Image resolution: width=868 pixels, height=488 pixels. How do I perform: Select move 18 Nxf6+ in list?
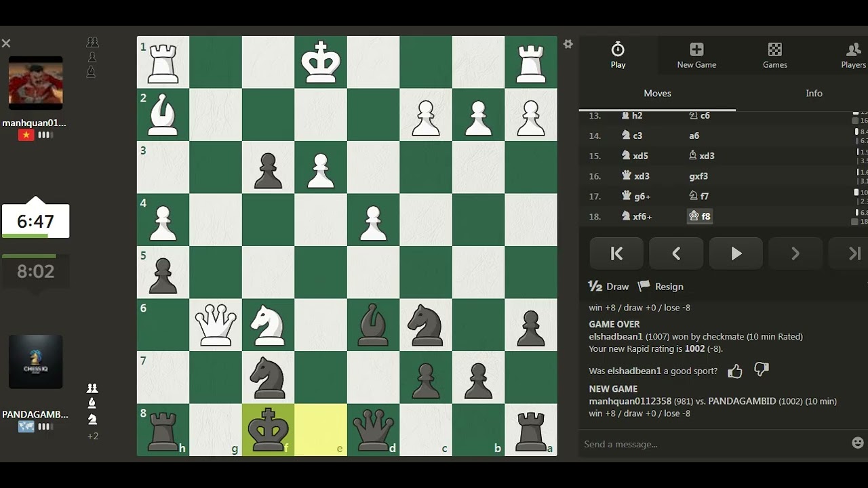637,216
